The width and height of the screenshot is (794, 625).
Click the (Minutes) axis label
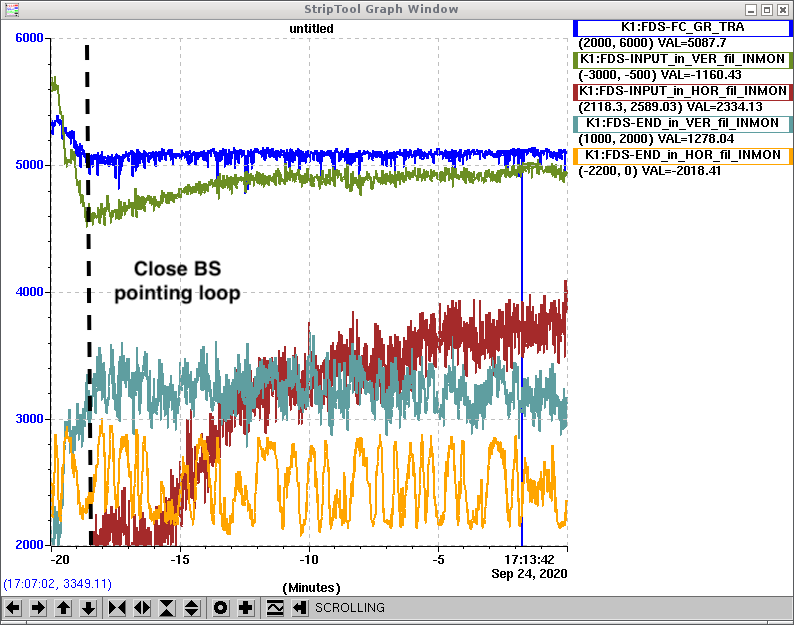(x=311, y=588)
